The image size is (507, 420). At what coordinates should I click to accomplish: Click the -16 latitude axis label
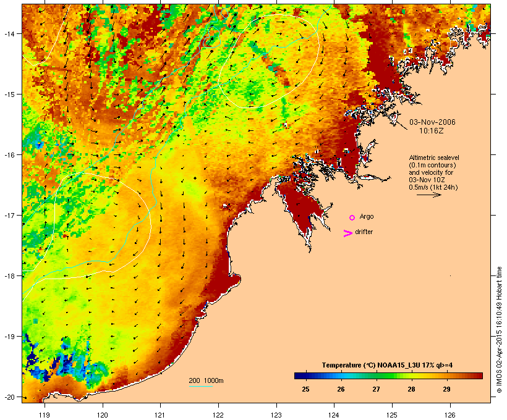click(x=9, y=155)
